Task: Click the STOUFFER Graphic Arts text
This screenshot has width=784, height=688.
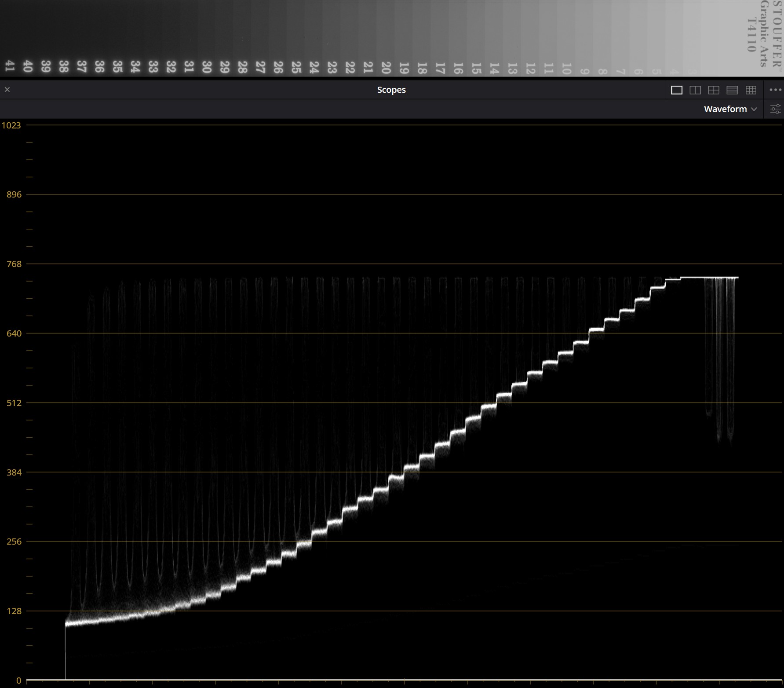Action: [x=765, y=33]
